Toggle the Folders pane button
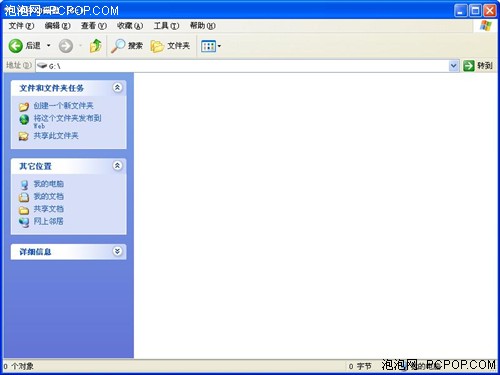 point(170,46)
